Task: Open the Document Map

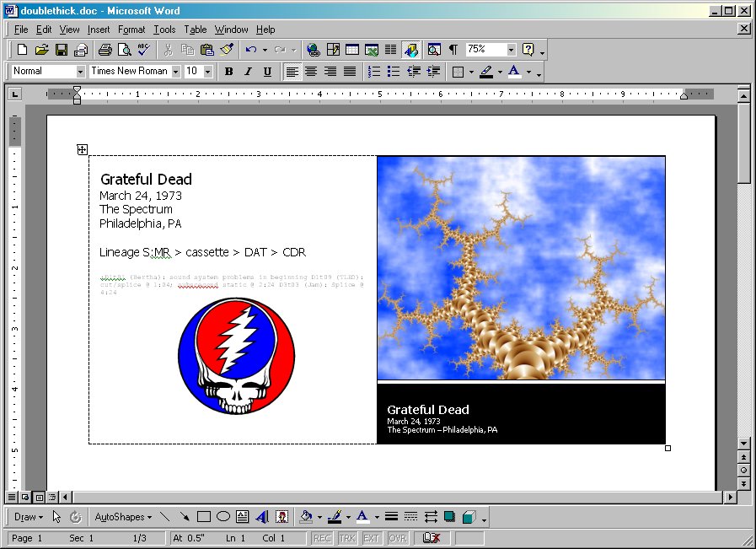Action: coord(434,49)
